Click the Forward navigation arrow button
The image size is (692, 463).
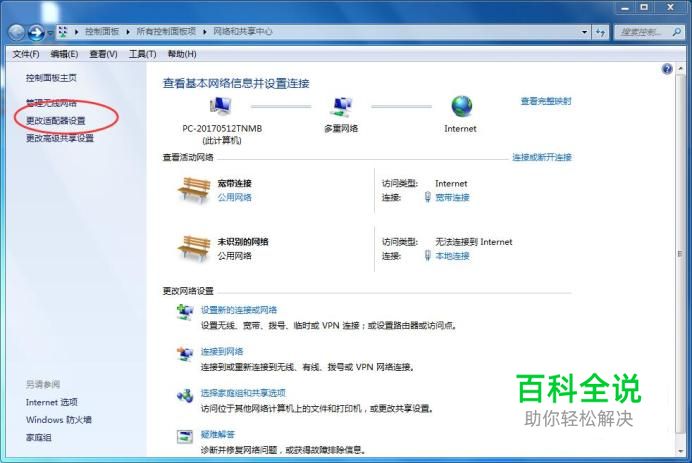[x=36, y=32]
